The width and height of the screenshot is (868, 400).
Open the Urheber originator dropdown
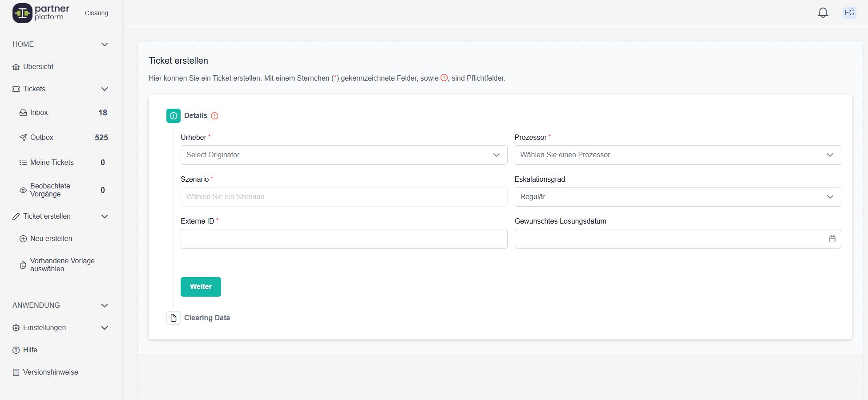tap(343, 155)
